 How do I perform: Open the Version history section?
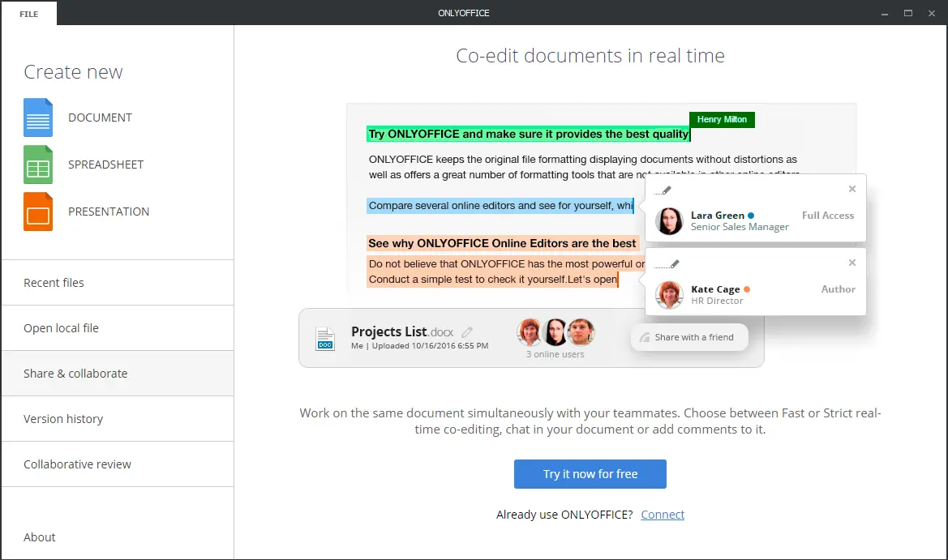tap(118, 419)
